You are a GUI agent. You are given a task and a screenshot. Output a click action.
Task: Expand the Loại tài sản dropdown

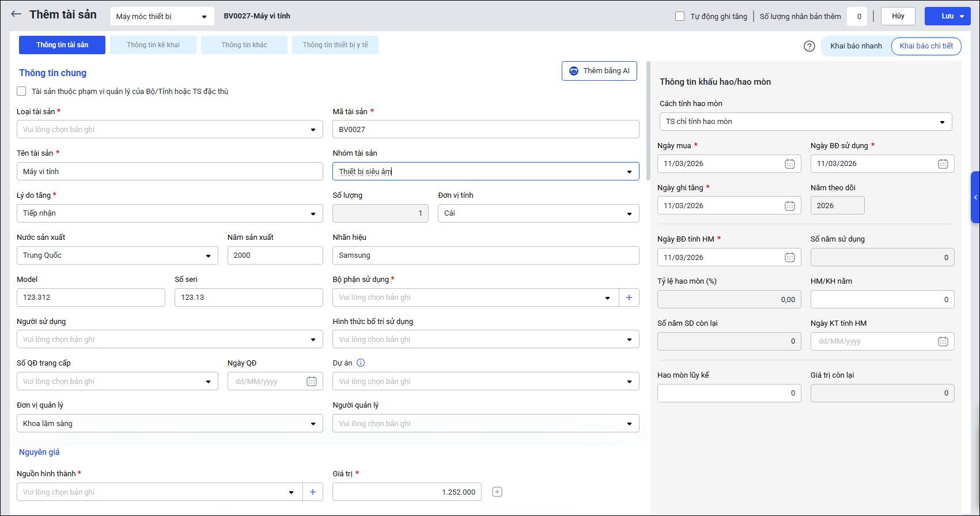pos(169,130)
